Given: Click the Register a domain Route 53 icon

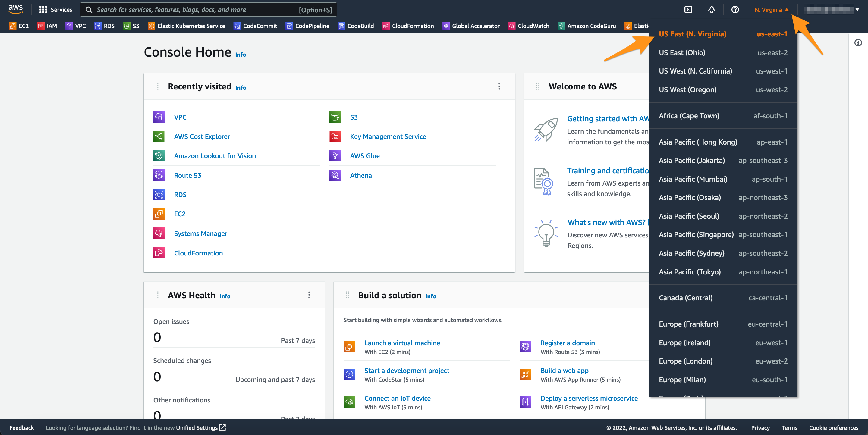Looking at the screenshot, I should pyautogui.click(x=525, y=346).
